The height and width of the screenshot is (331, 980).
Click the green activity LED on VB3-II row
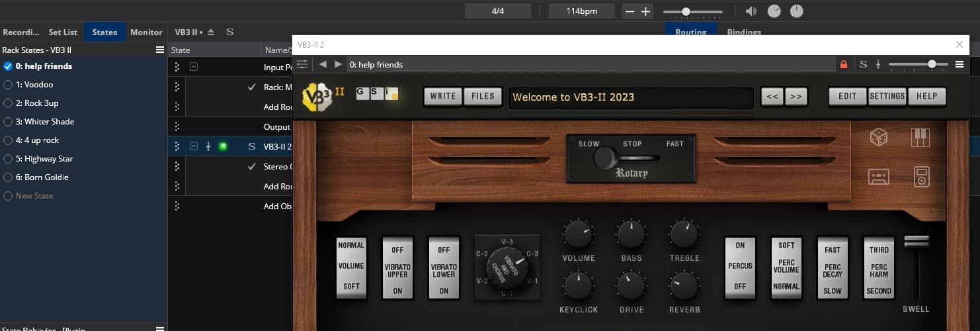pyautogui.click(x=223, y=146)
